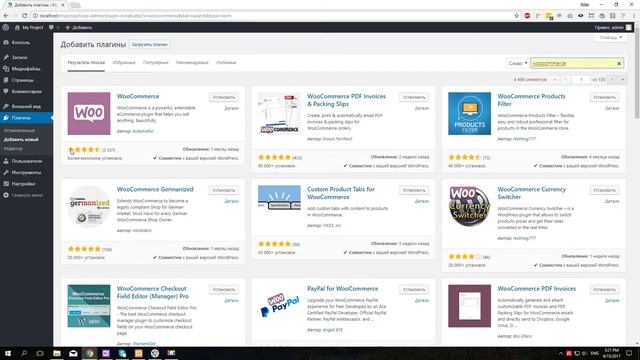Screen dimensions: 640x360
Task: Click the Currency Switcher plugin thumbnail
Action: (469, 207)
